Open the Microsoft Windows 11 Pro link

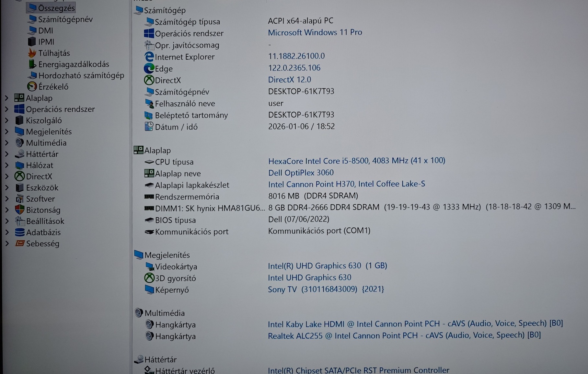(x=315, y=32)
